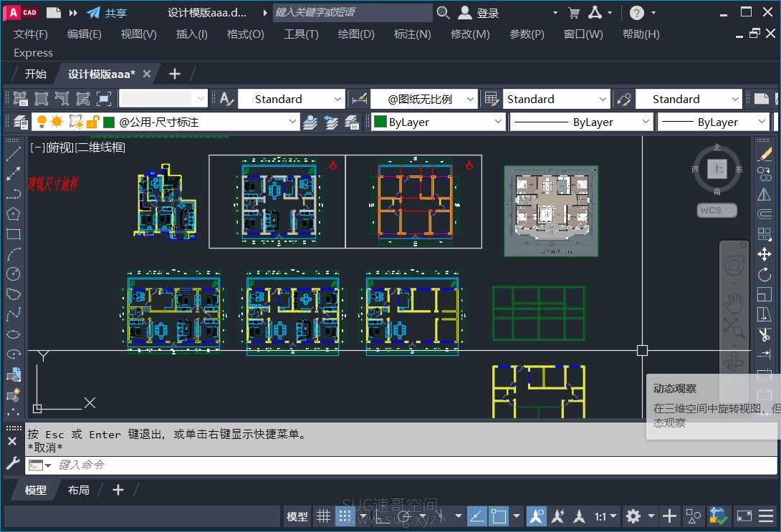
Task: Open the 文件(F) menu
Action: (30, 34)
